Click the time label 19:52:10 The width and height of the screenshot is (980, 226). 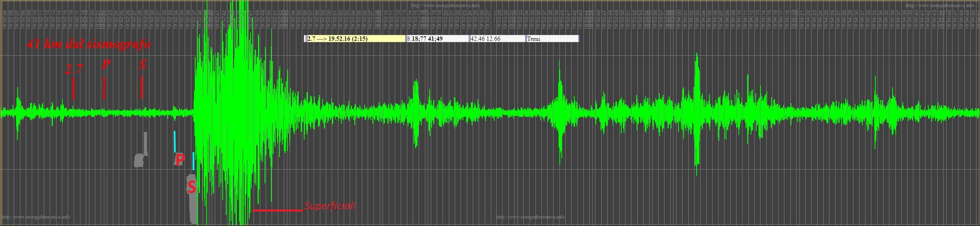(35, 20)
